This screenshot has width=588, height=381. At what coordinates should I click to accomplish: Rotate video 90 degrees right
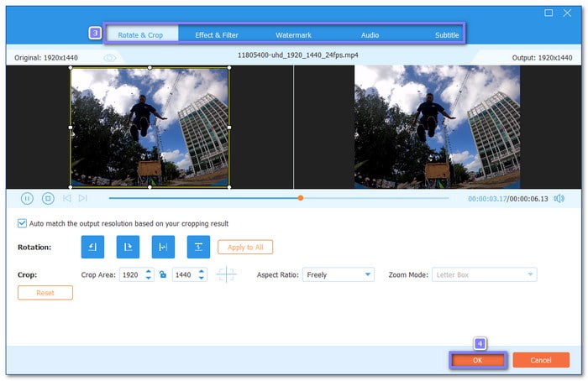pos(128,247)
